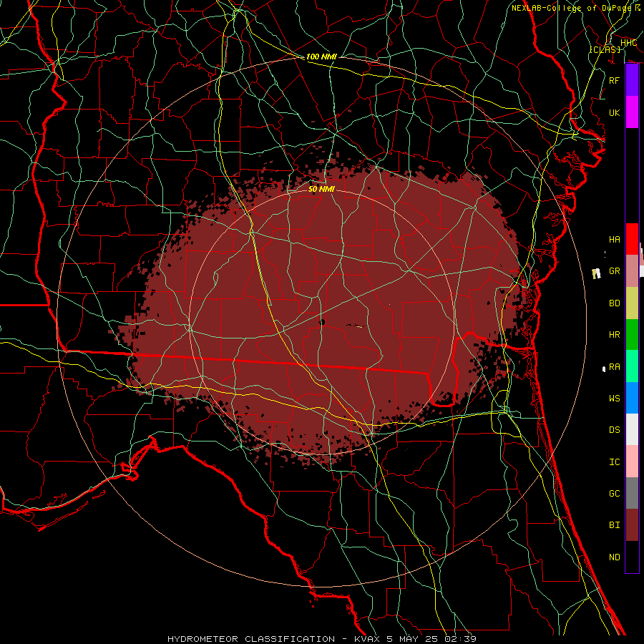The width and height of the screenshot is (644, 644).
Task: Click the GC legend label
Action: [614, 494]
